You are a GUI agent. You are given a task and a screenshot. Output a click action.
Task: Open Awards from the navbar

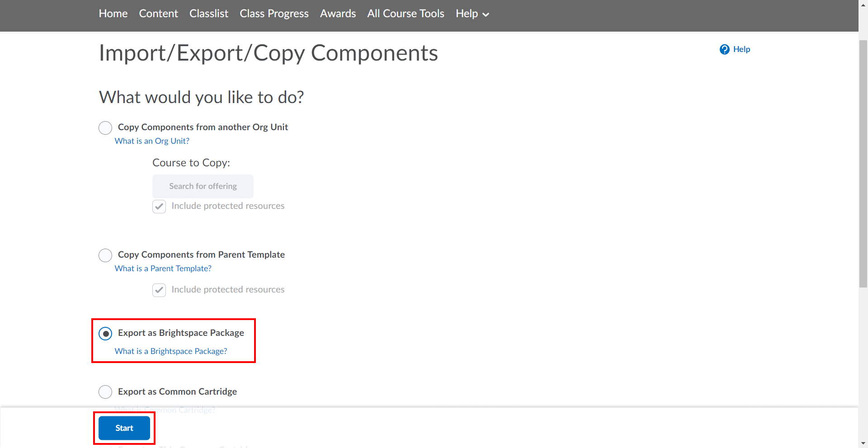pos(338,14)
